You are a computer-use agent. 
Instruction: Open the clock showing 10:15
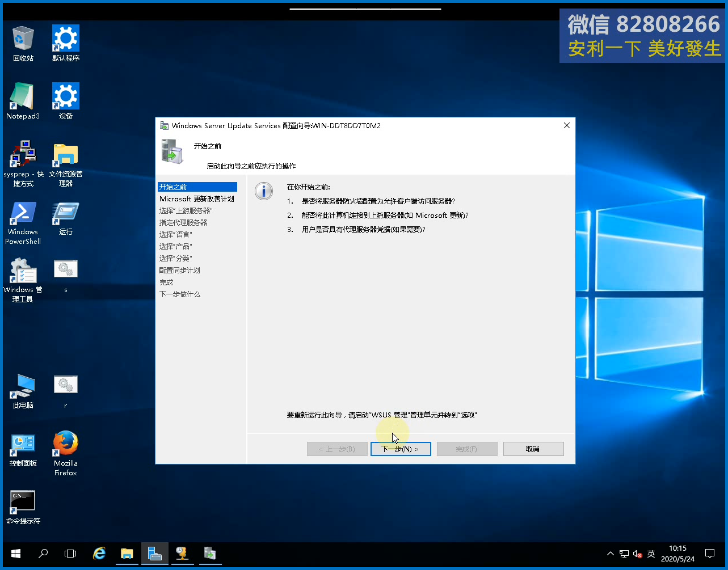(x=677, y=554)
